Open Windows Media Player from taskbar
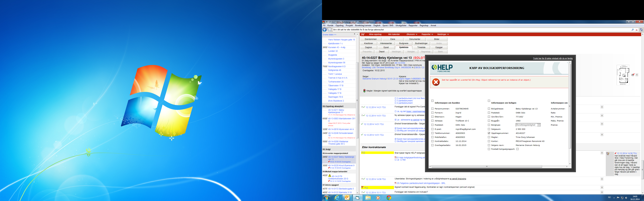Screen dimensions: 644x201 pos(378,198)
